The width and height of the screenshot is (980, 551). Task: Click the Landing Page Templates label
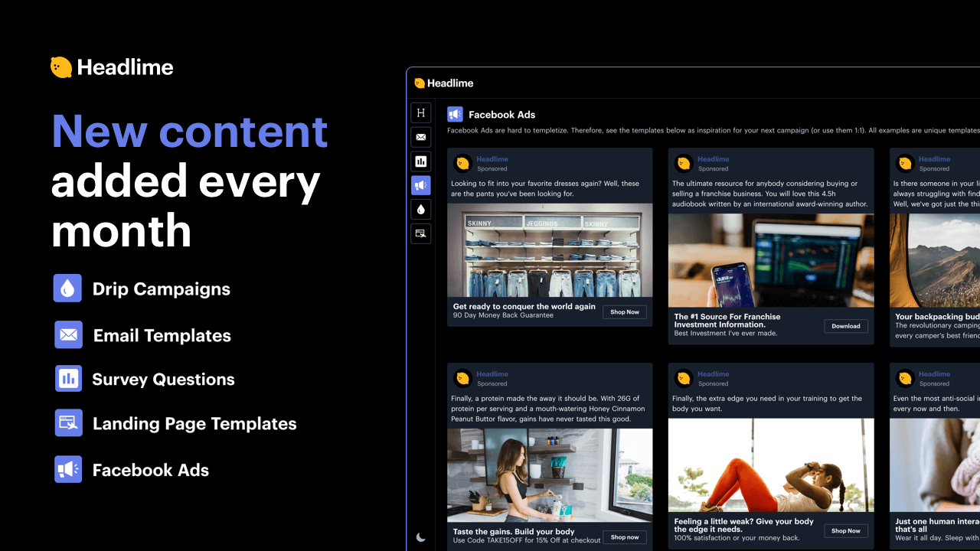tap(194, 424)
